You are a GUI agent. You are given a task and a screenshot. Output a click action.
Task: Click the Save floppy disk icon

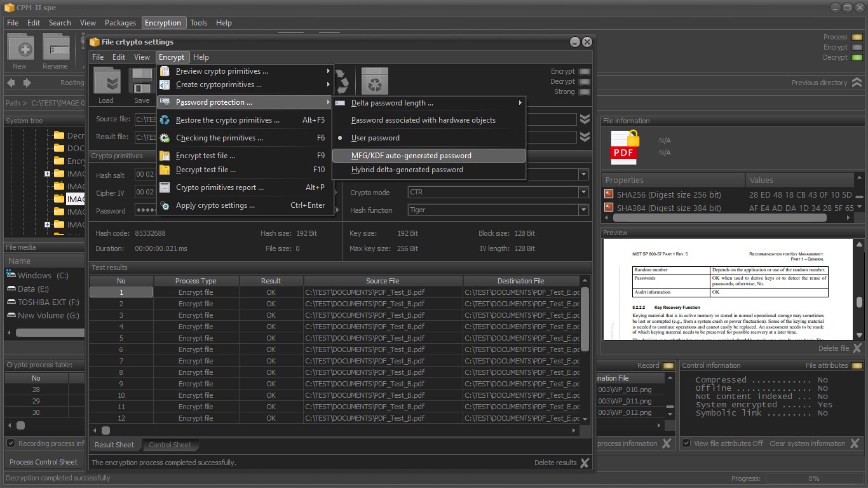click(141, 81)
